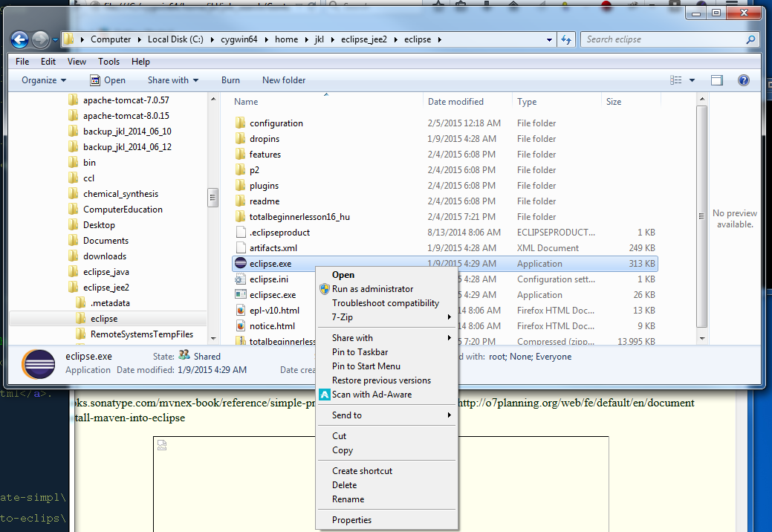Expand the Share with toolbar dropdown
772x532 pixels.
tap(172, 80)
